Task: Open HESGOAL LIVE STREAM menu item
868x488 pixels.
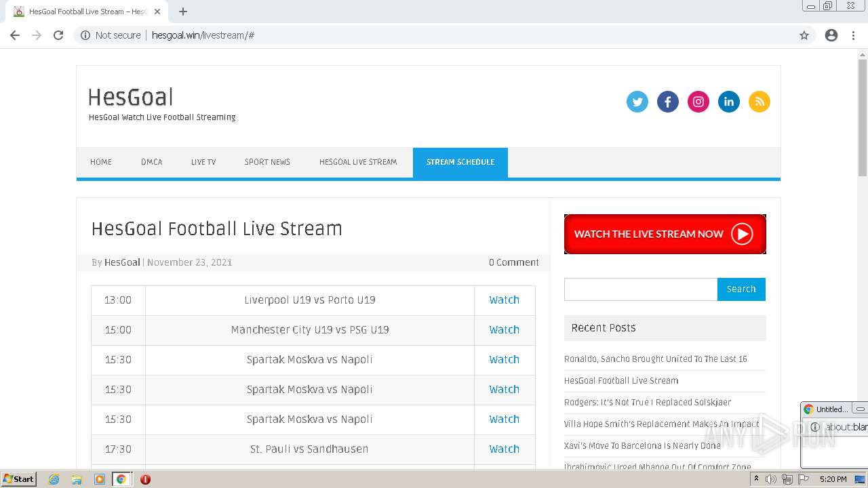Action: pyautogui.click(x=358, y=162)
